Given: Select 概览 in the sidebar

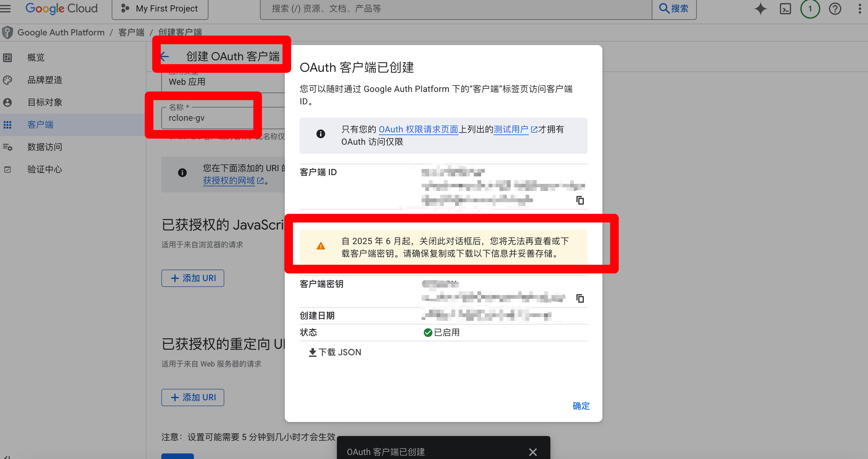Looking at the screenshot, I should click(36, 57).
